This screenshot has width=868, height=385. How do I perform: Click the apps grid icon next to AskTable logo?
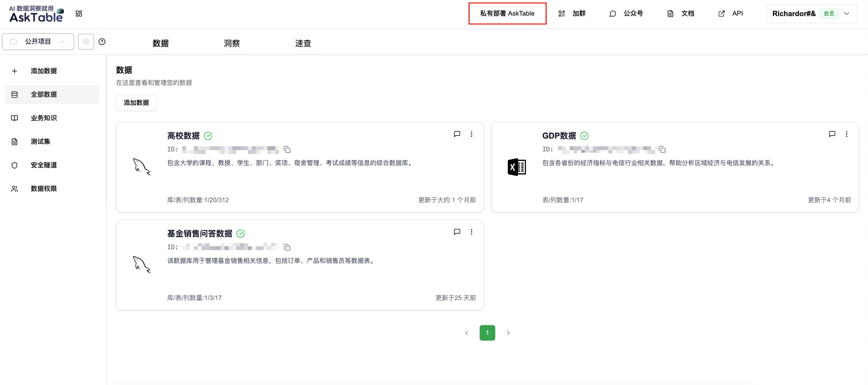point(79,14)
